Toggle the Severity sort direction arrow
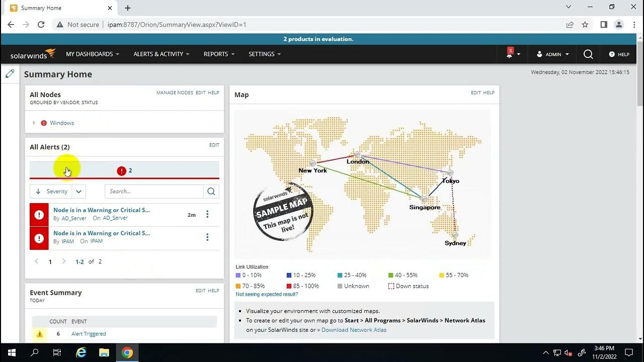Screen dimensions: 644x362 pos(38,192)
